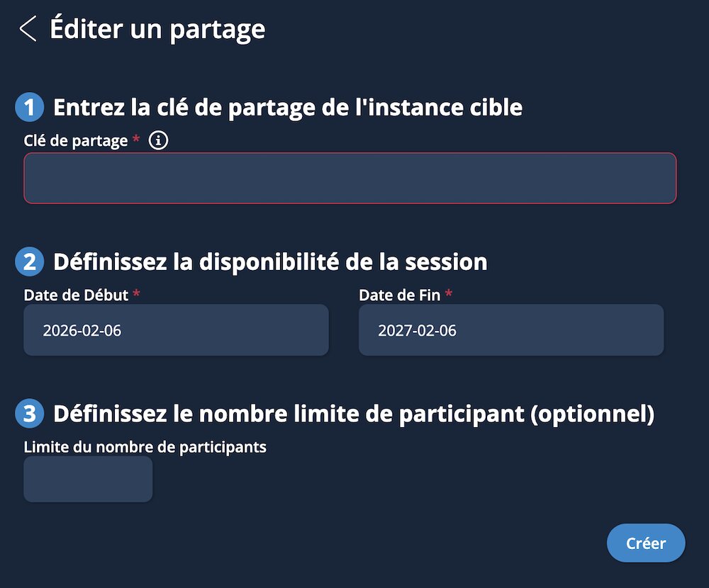Open the info tooltip beside Clé de partage
Image resolution: width=709 pixels, height=588 pixels.
(x=157, y=140)
